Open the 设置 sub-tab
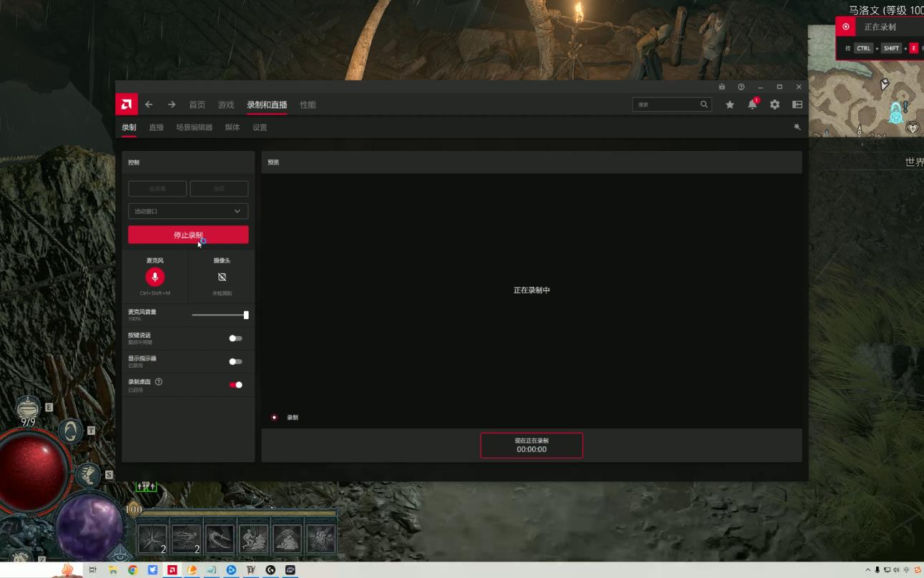This screenshot has height=578, width=924. click(260, 127)
